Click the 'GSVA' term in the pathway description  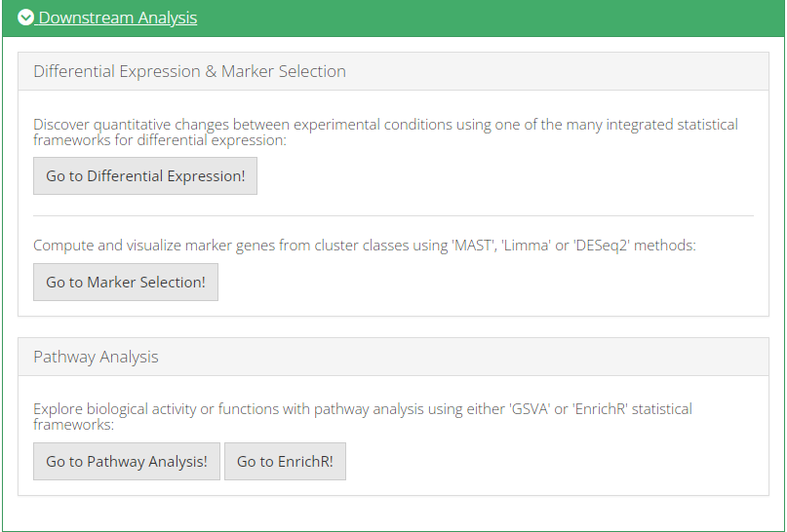tap(528, 409)
